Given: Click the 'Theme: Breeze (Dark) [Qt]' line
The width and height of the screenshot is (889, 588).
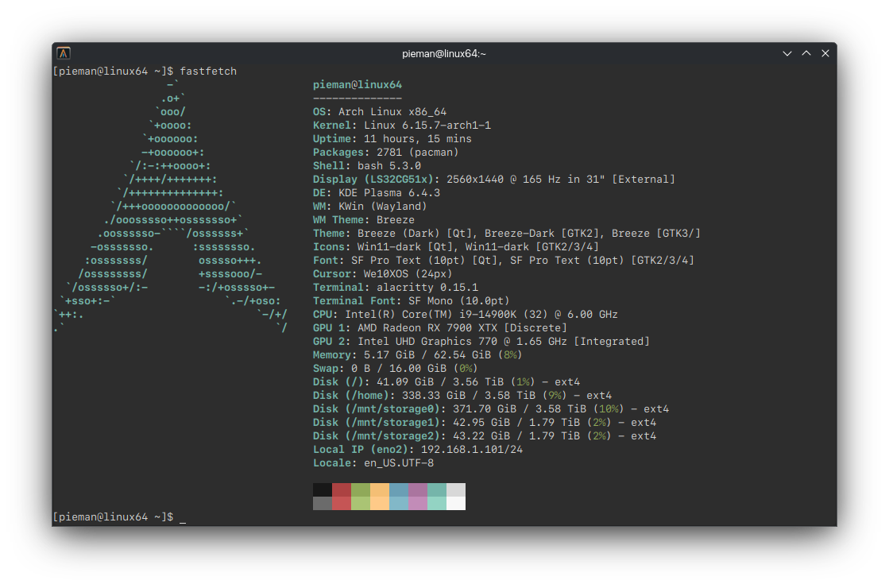Looking at the screenshot, I should [x=507, y=234].
